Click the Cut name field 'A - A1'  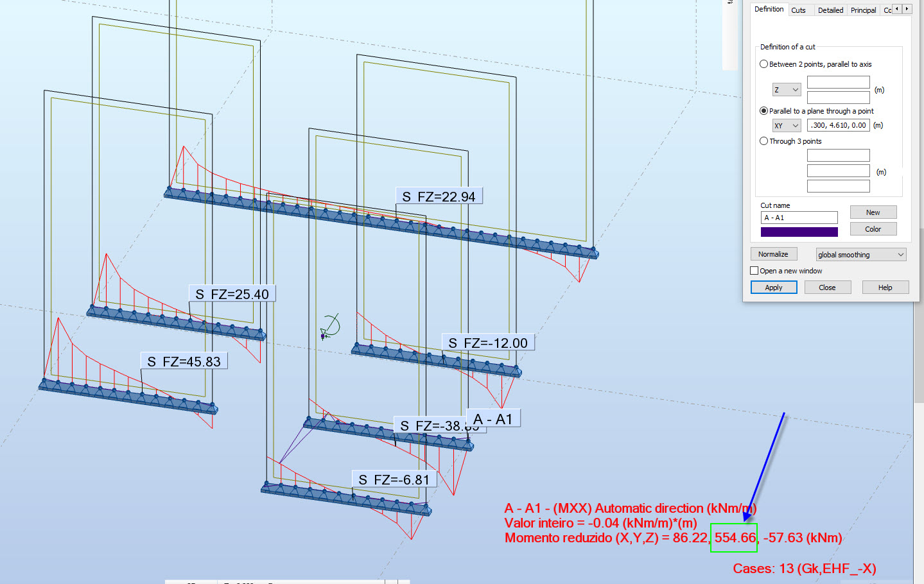pyautogui.click(x=799, y=218)
